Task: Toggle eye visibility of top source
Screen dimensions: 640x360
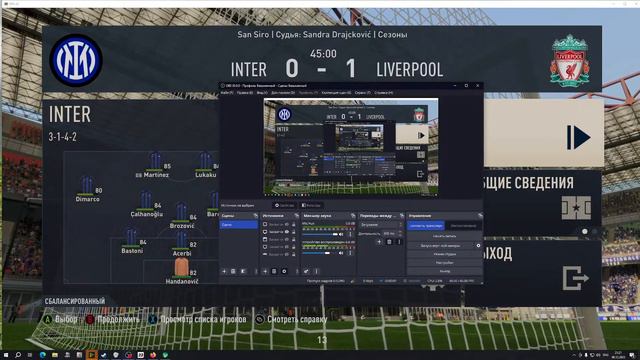Action: (287, 224)
